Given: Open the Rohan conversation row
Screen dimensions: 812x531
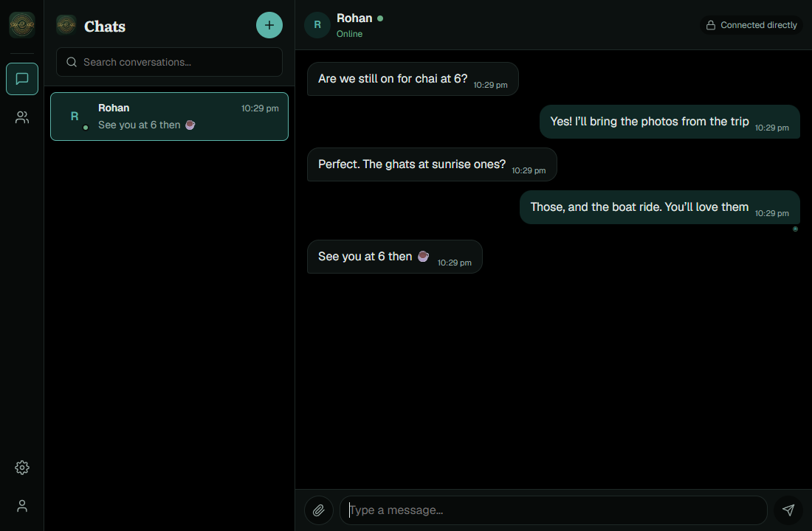Looking at the screenshot, I should 169,117.
